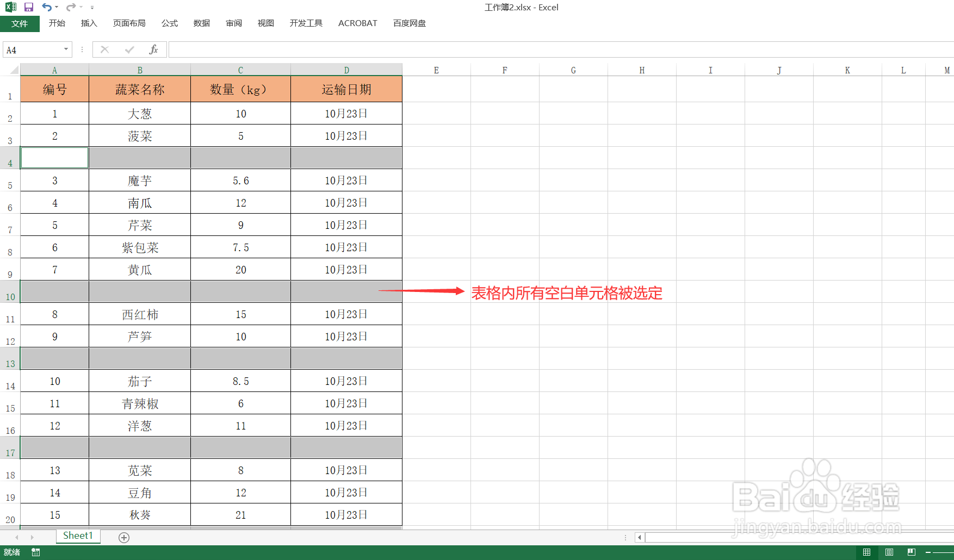954x560 pixels.
Task: Switch to the 公式 ribbon tab
Action: click(x=169, y=23)
